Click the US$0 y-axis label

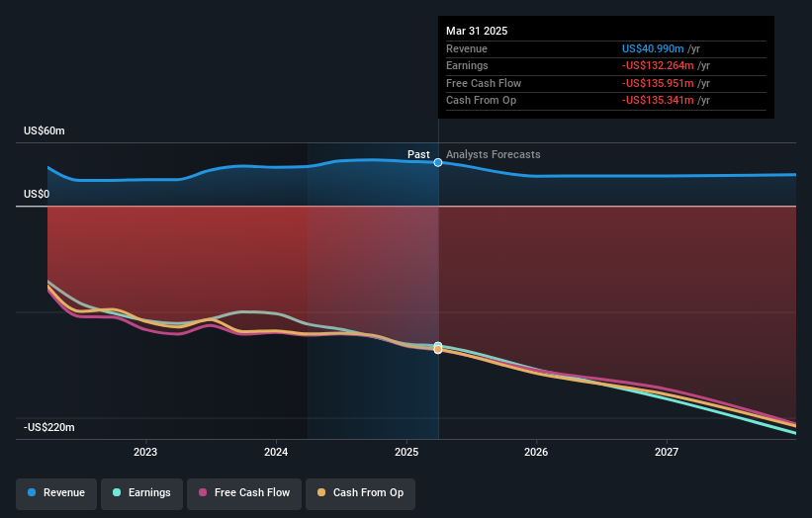[x=37, y=194]
